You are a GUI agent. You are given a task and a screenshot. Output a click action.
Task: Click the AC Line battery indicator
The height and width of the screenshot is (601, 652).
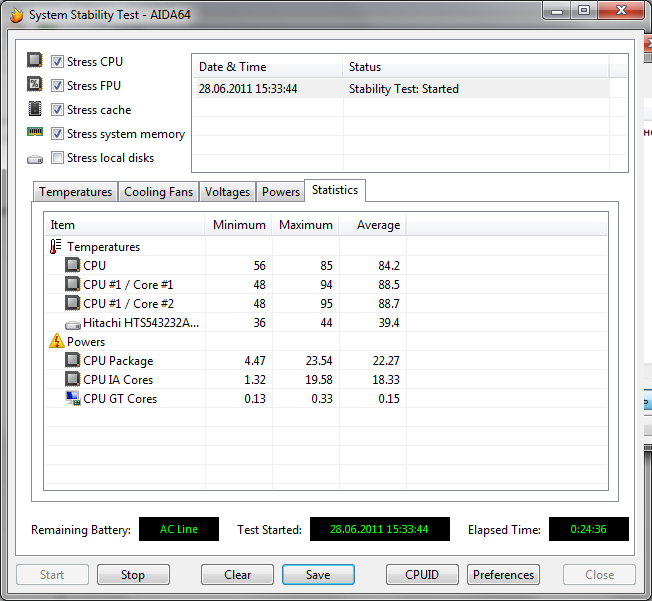179,529
